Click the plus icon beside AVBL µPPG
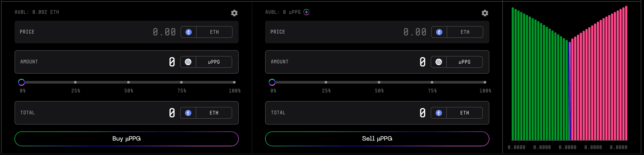Image resolution: width=644 pixels, height=155 pixels. click(x=307, y=12)
